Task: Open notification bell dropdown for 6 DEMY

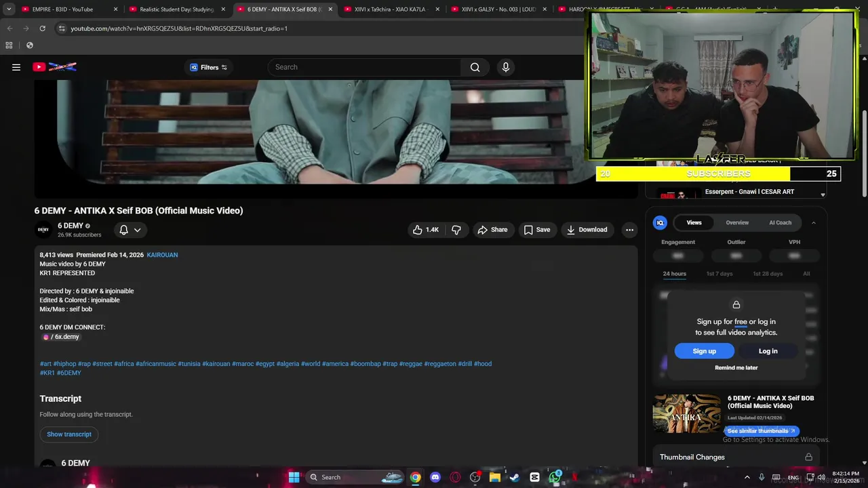Action: 130,230
